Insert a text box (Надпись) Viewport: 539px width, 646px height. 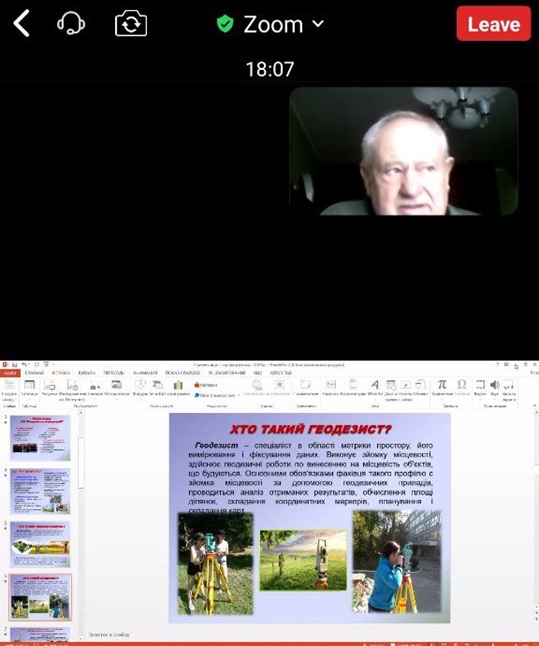point(330,388)
